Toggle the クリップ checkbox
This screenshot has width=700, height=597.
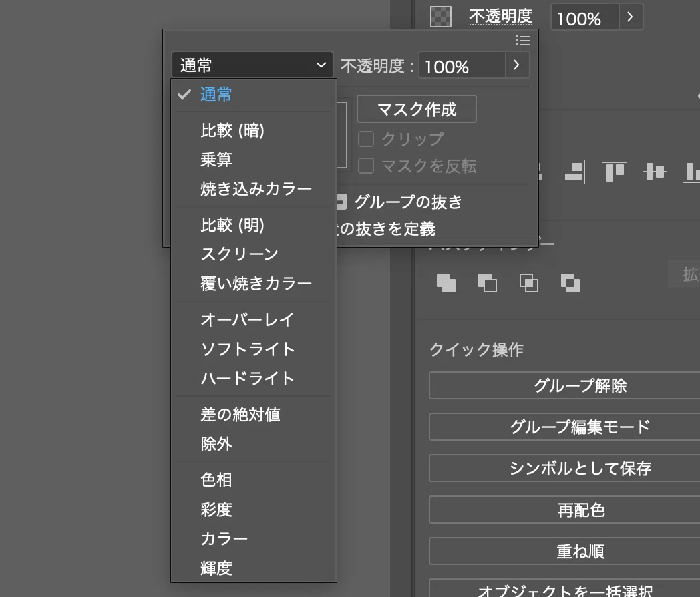(x=366, y=139)
